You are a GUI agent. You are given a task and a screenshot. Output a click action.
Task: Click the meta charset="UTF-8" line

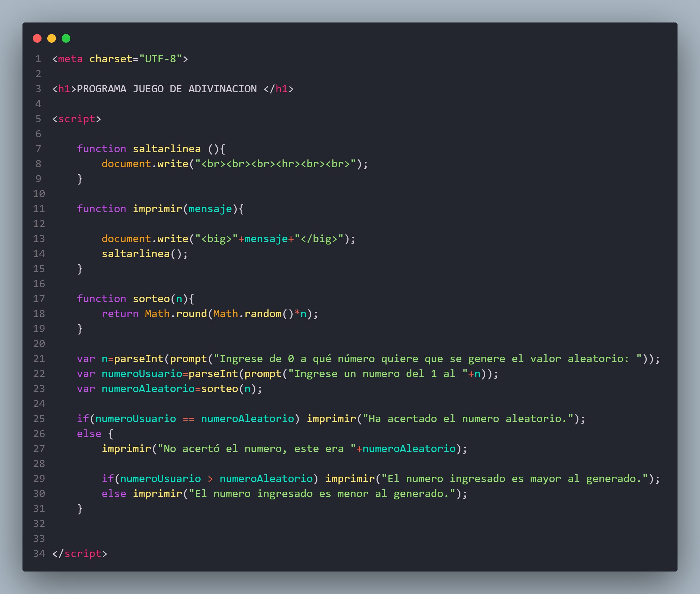pyautogui.click(x=120, y=59)
